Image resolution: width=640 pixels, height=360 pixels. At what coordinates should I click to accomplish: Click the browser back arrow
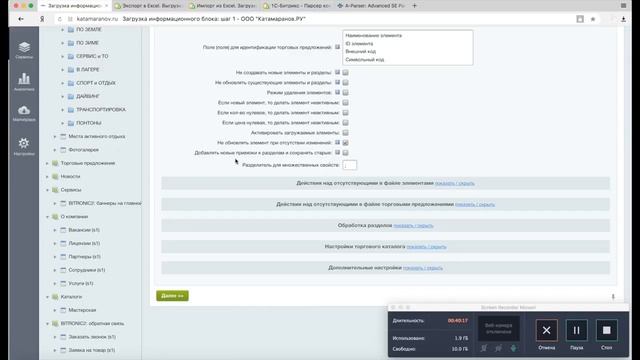tap(21, 19)
